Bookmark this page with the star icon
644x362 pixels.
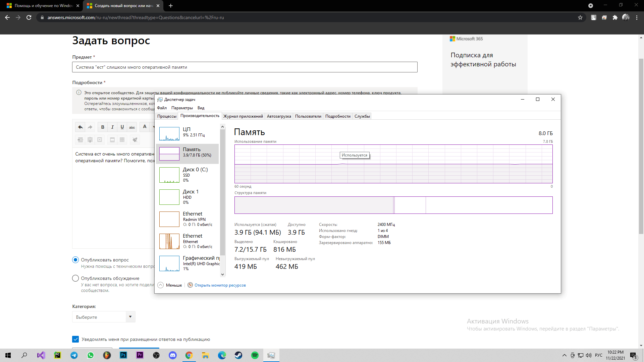point(580,17)
